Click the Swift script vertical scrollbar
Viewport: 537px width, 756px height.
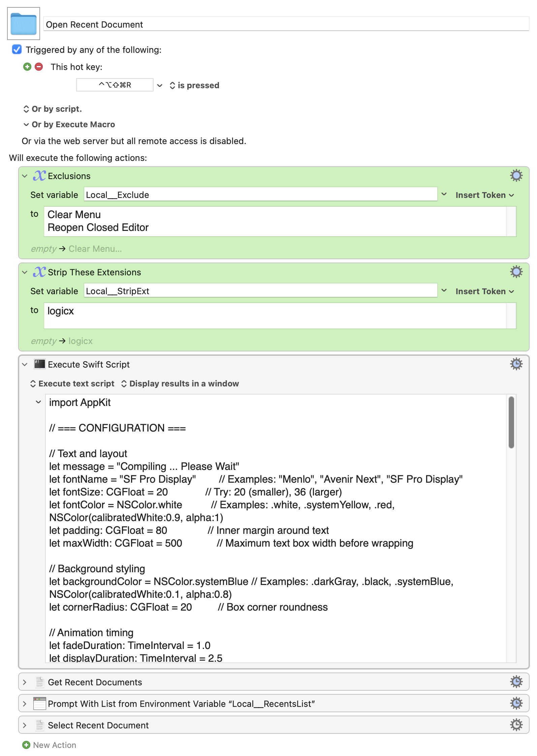coord(511,423)
